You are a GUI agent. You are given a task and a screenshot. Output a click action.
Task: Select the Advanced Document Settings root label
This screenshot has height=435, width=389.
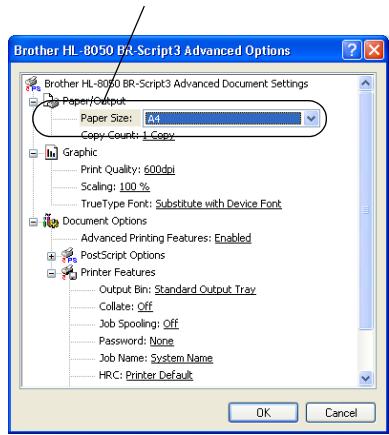176,84
